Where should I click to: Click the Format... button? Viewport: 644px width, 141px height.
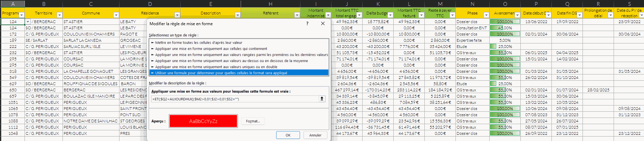pyautogui.click(x=253, y=121)
